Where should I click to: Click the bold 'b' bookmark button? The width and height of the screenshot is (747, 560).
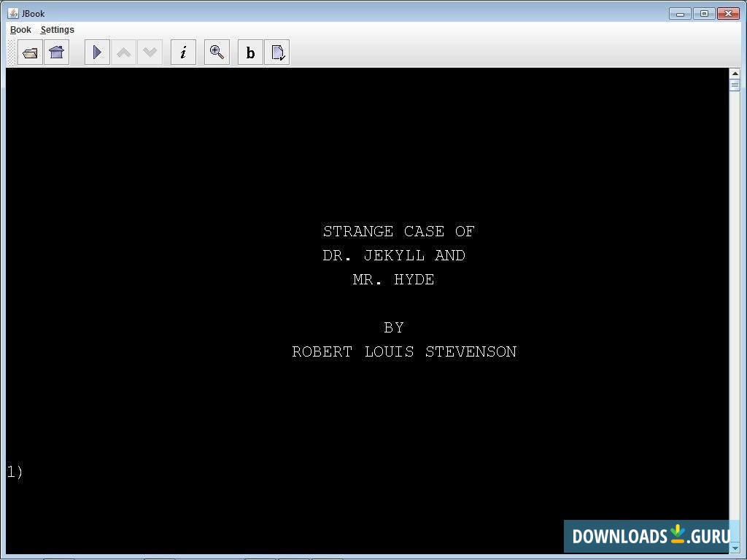point(250,52)
